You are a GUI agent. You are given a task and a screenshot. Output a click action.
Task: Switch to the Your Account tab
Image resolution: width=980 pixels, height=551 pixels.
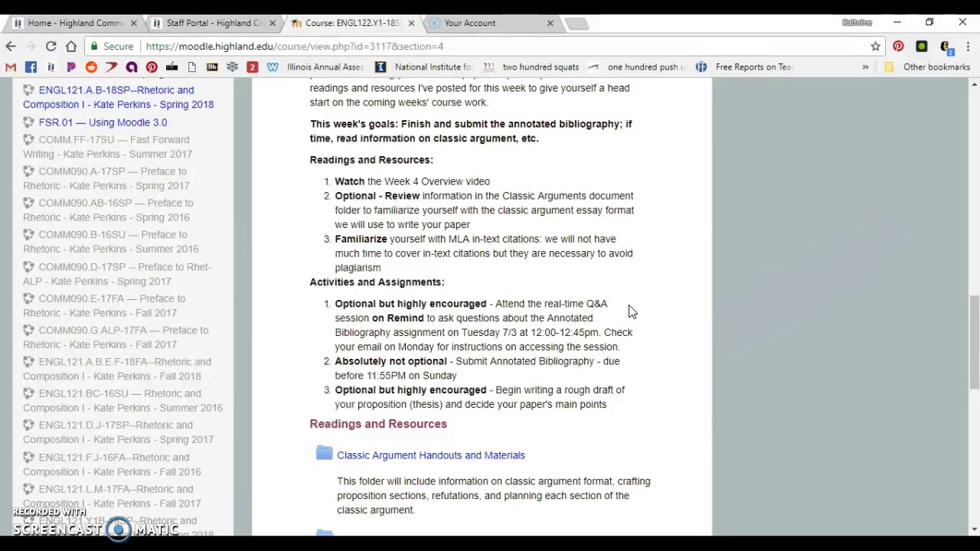coord(492,23)
